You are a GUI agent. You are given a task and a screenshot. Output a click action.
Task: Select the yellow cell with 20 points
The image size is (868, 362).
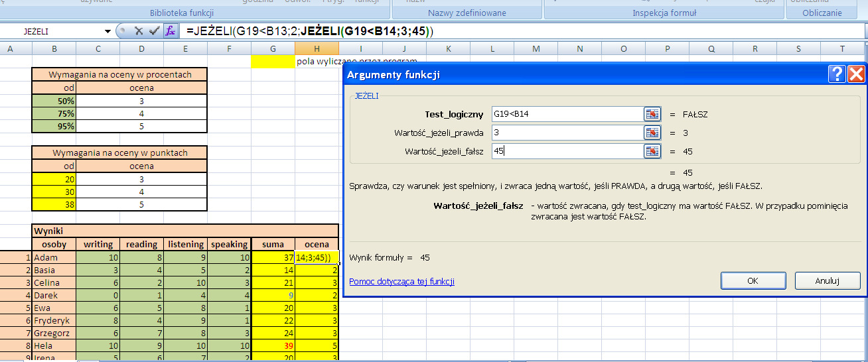(x=54, y=179)
